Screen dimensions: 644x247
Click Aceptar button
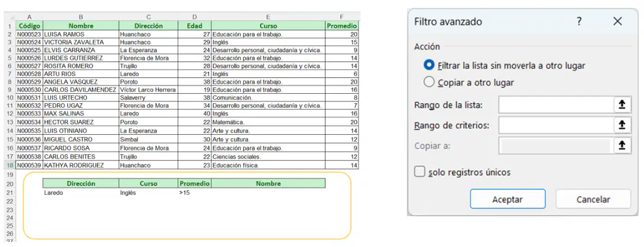(x=508, y=199)
